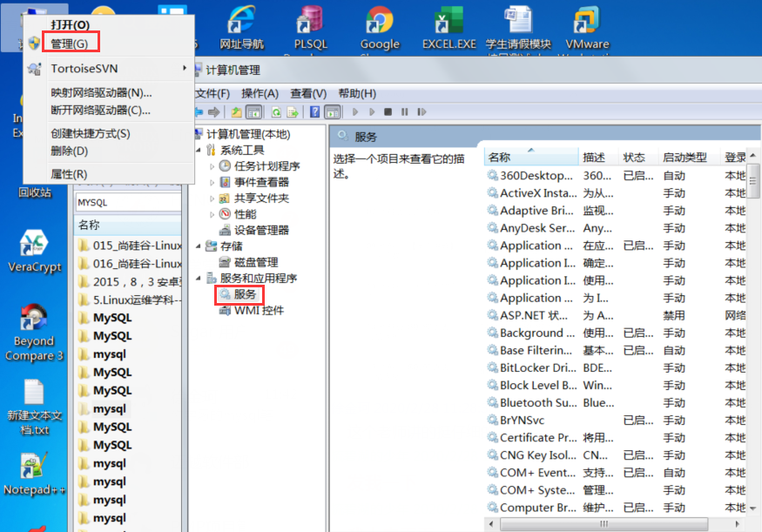Viewport: 762px width, 532px height.
Task: Select the Bluetooth Support service row
Action: (615, 403)
